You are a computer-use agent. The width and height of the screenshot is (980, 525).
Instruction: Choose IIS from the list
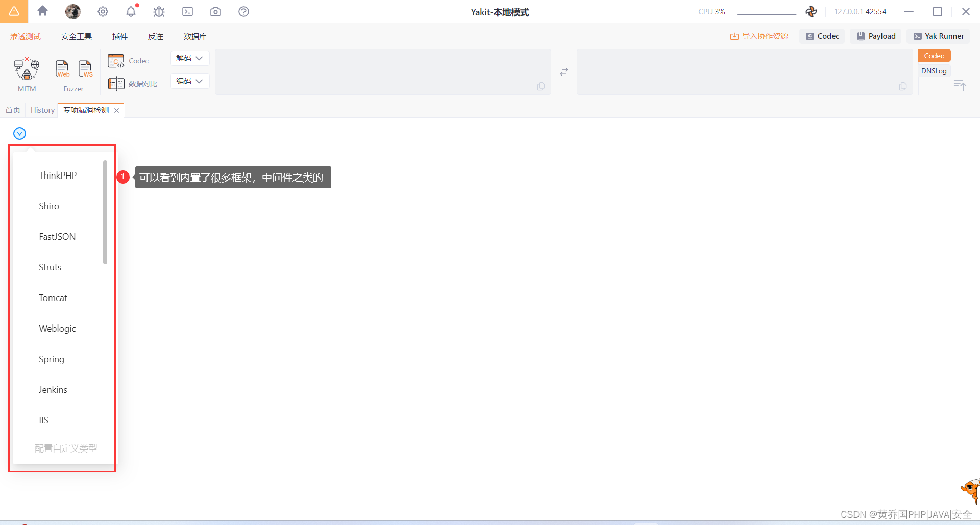tap(43, 420)
